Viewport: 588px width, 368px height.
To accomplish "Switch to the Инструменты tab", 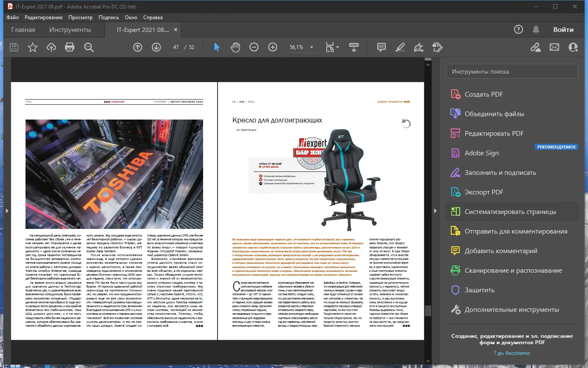I will (70, 30).
